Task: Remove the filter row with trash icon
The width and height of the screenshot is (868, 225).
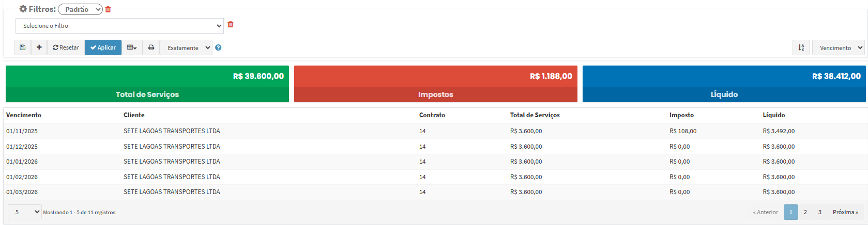Action: 231,24
